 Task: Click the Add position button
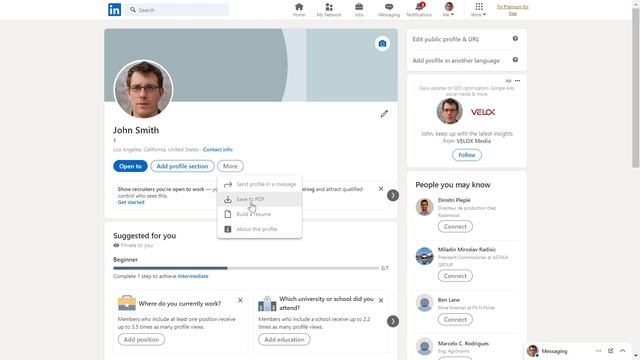tap(141, 340)
